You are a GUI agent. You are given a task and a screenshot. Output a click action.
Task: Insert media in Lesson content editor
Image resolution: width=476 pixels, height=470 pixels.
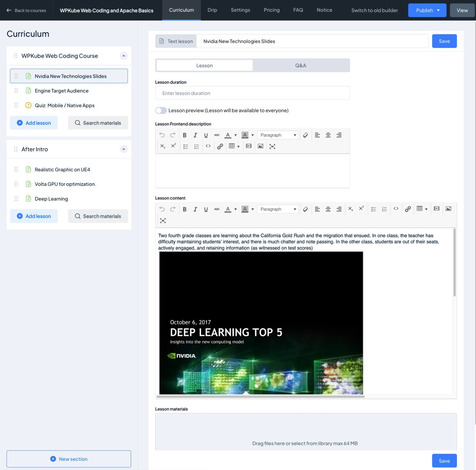click(437, 209)
